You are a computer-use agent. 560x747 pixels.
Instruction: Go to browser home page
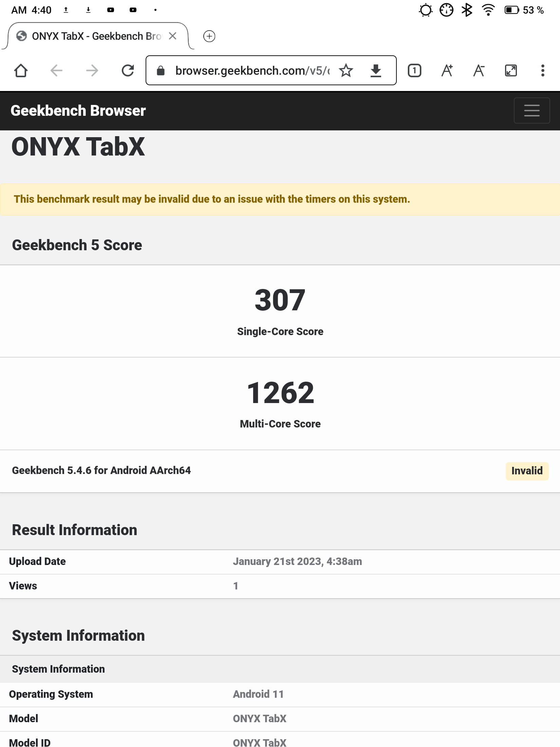coord(21,71)
